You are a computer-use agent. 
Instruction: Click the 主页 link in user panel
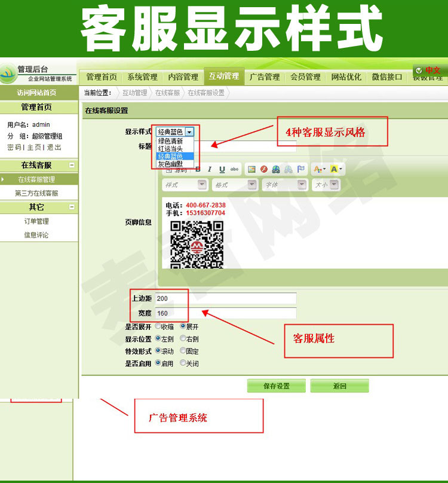tap(34, 147)
